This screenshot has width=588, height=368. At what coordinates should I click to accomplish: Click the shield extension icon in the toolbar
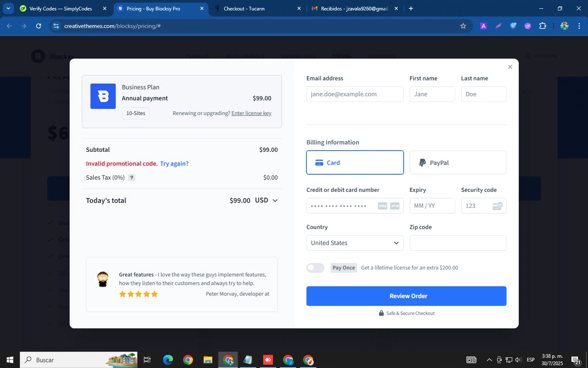[513, 26]
